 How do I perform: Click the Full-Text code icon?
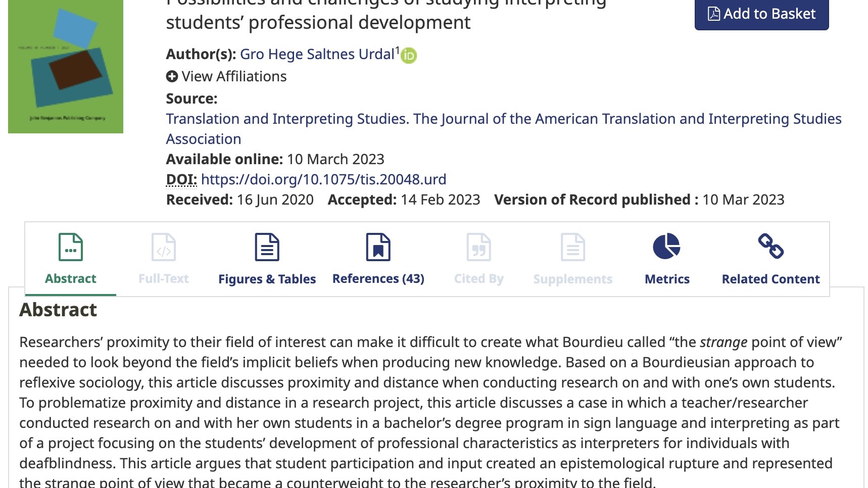pyautogui.click(x=164, y=247)
